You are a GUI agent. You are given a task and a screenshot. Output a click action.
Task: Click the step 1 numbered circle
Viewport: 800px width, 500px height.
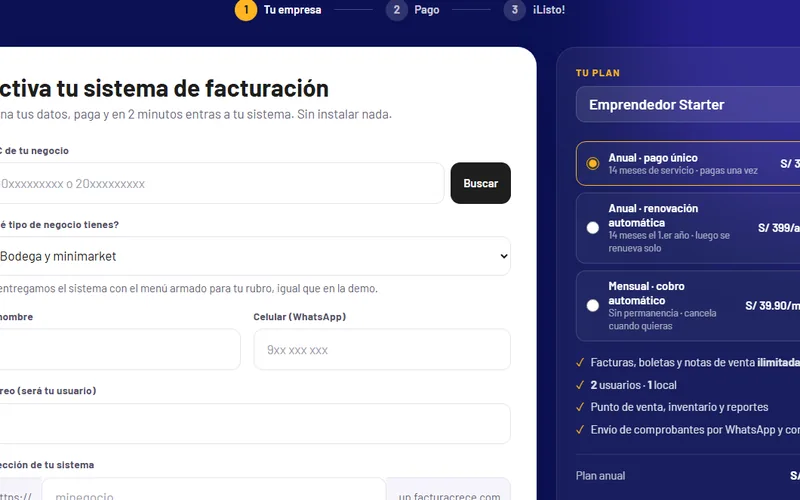coord(246,10)
